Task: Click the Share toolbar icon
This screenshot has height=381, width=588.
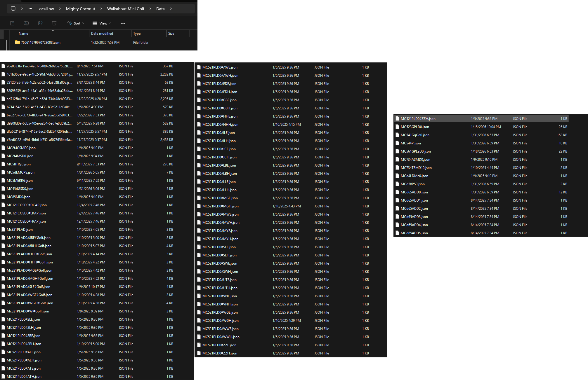Action: click(40, 23)
